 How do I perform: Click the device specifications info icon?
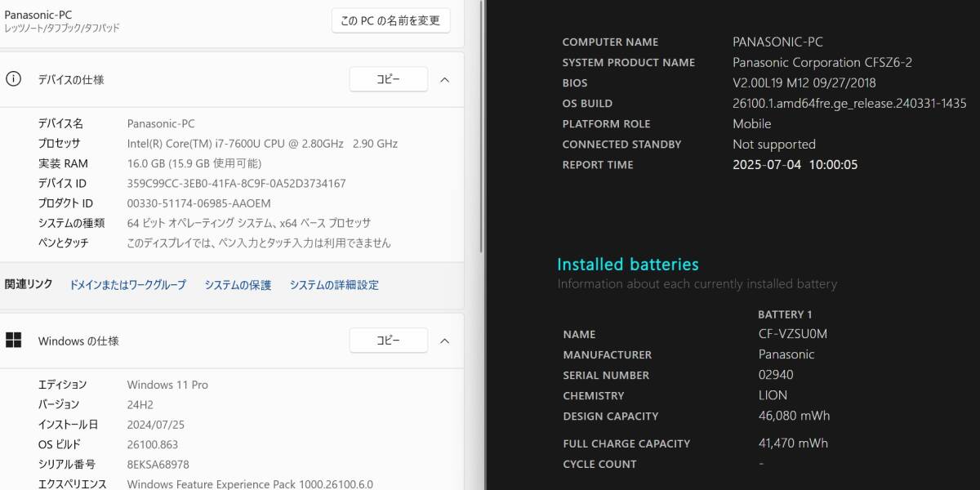pyautogui.click(x=13, y=79)
